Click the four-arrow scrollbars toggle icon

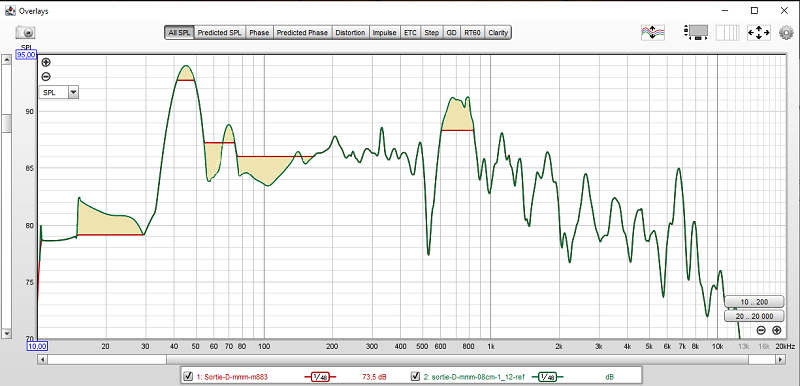(x=759, y=33)
